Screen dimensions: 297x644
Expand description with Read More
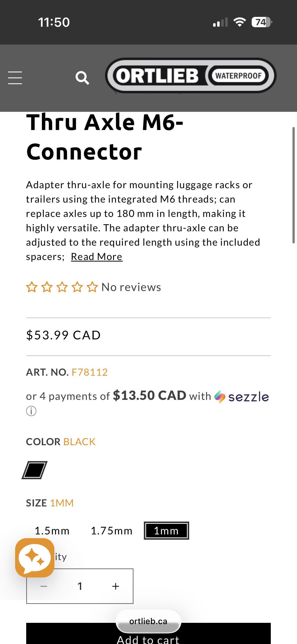(x=97, y=257)
